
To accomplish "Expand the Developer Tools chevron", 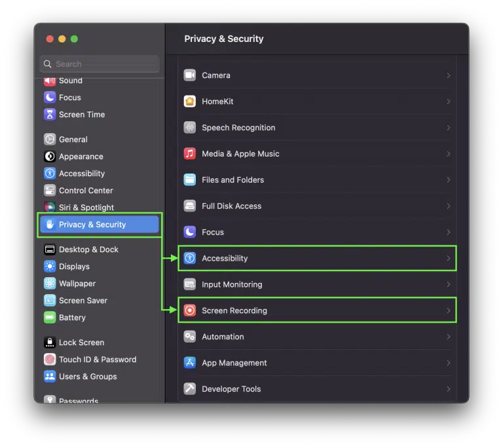I will (x=449, y=389).
